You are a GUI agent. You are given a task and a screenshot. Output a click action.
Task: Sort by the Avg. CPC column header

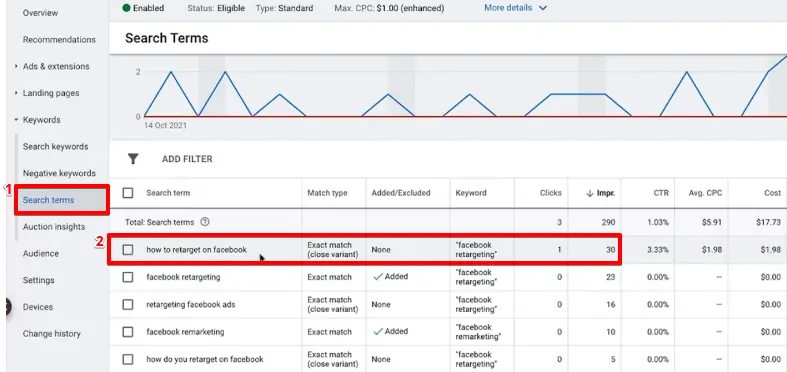(705, 193)
